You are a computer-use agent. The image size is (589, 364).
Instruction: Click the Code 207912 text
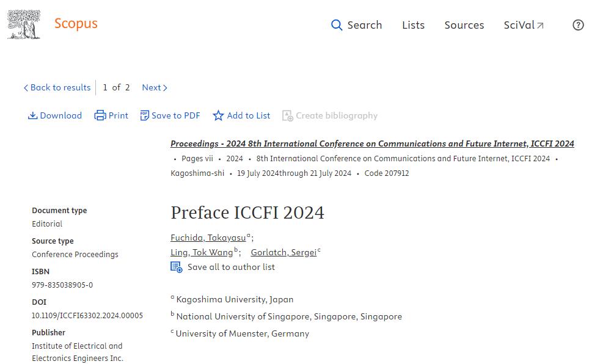387,173
